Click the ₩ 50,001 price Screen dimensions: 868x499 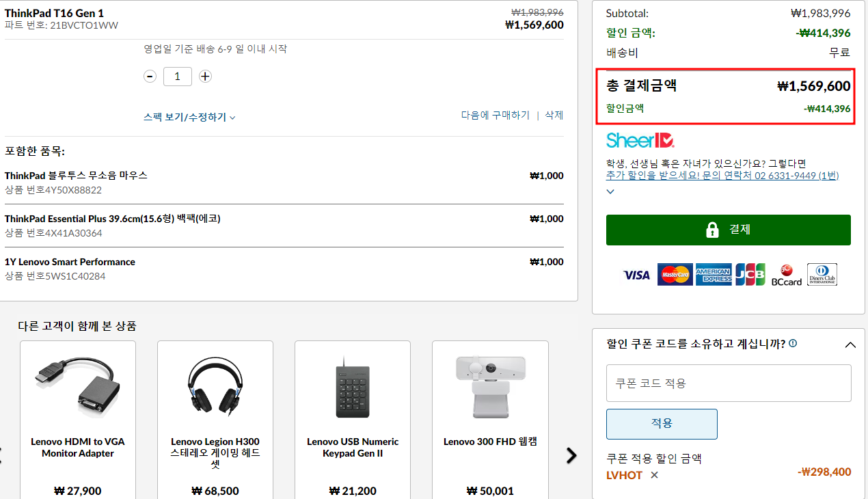pyautogui.click(x=490, y=491)
